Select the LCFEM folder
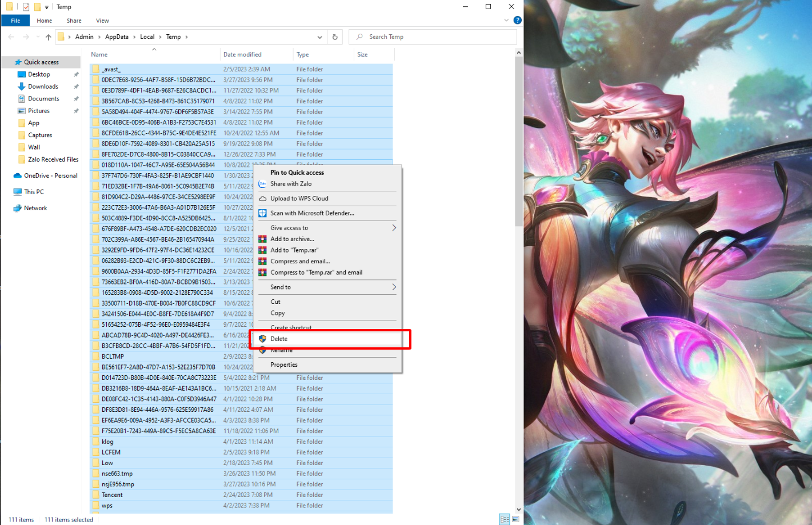Image resolution: width=812 pixels, height=525 pixels. pyautogui.click(x=111, y=452)
